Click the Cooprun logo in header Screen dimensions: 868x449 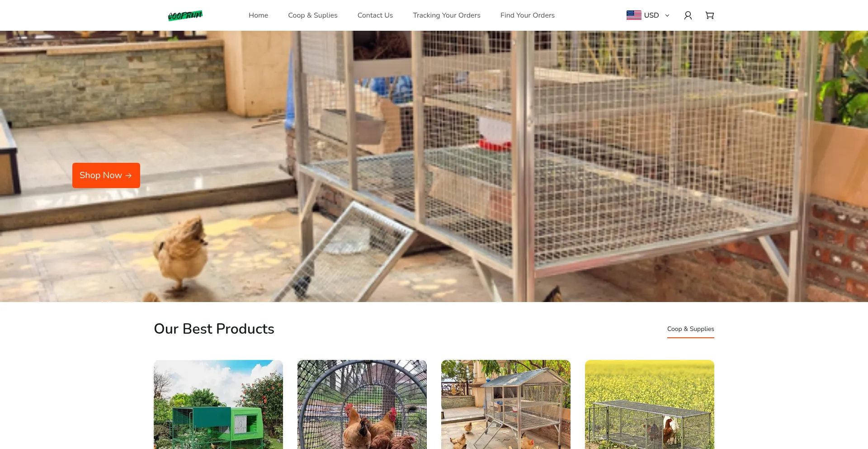pyautogui.click(x=185, y=15)
